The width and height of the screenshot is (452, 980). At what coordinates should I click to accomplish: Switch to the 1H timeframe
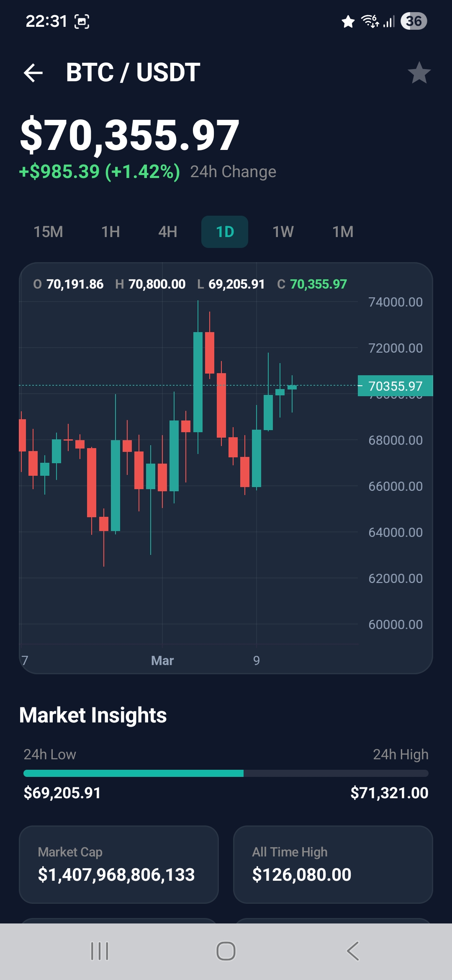pyautogui.click(x=110, y=232)
